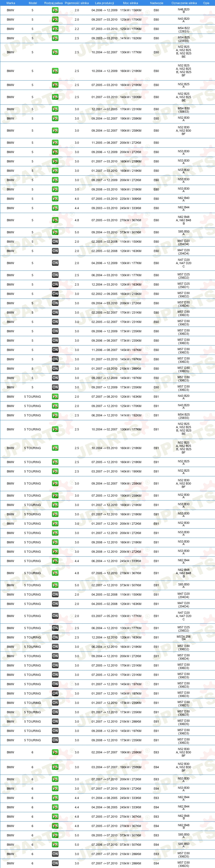The image size is (215, 868).
Task: Click the Lata produkcji column header
Action: tap(104, 3)
